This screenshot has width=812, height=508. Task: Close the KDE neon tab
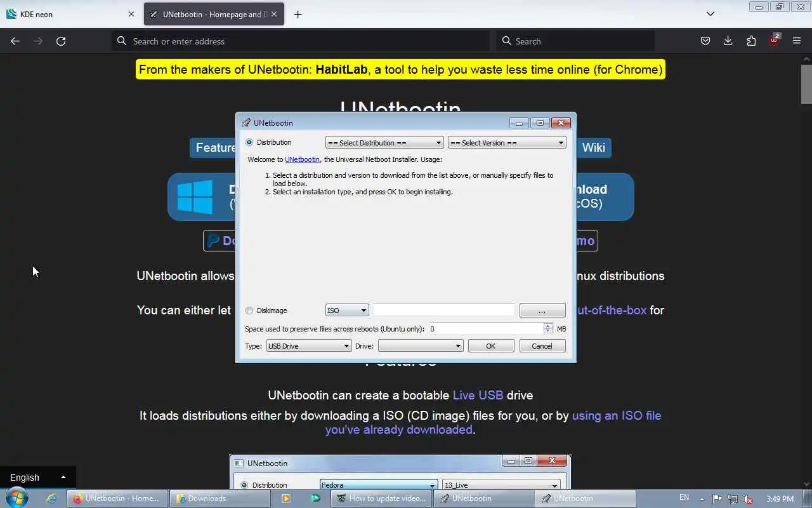click(131, 14)
